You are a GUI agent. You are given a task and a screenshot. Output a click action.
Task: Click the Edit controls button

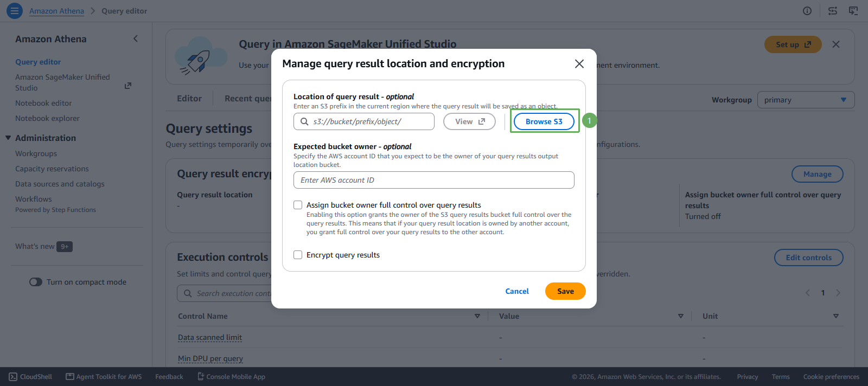809,258
